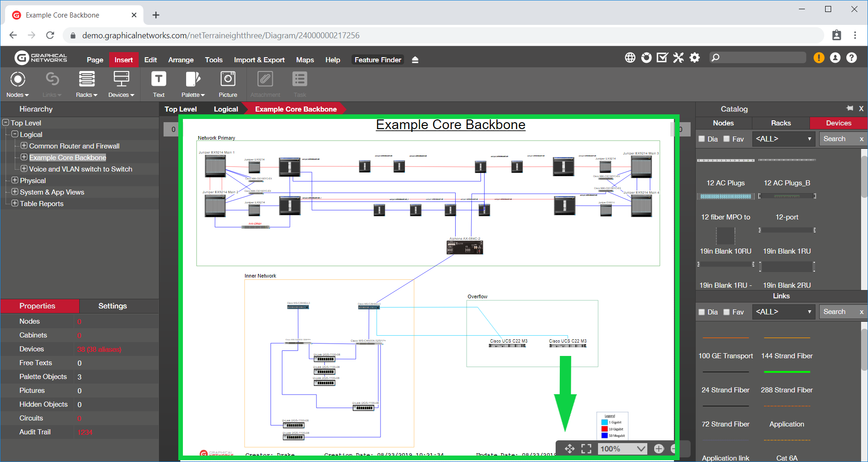Open the settings gear in top bar
Screen dimensions: 868x462
point(694,58)
